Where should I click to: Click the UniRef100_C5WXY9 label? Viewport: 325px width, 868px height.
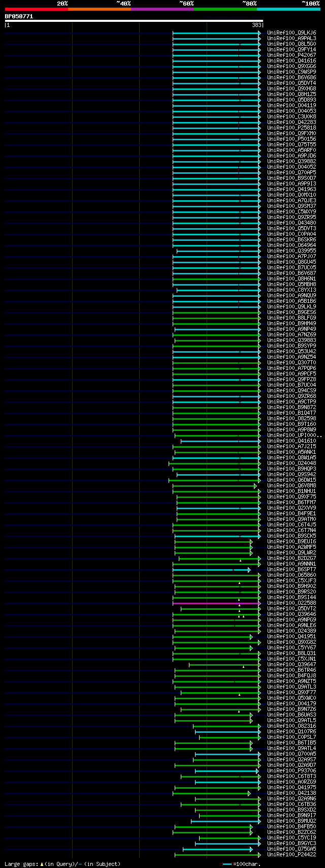tap(291, 212)
